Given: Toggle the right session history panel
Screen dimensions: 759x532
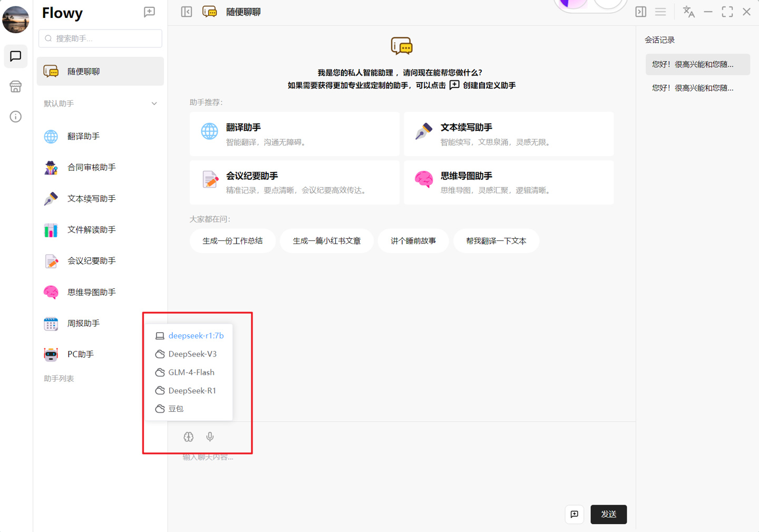Looking at the screenshot, I should (x=641, y=12).
